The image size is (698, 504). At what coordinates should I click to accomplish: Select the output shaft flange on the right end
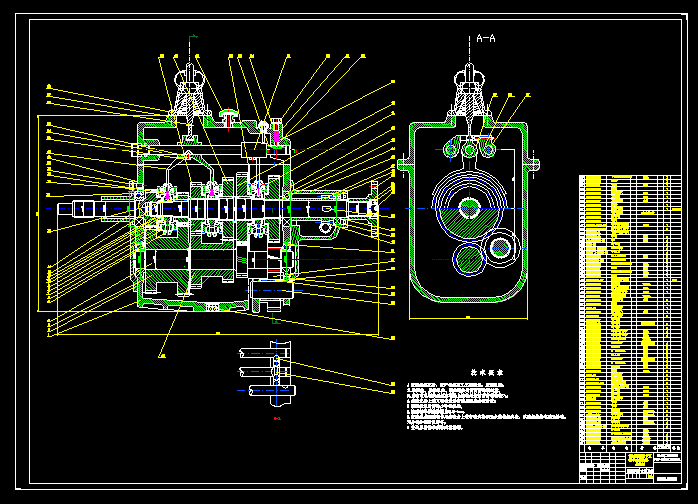(374, 208)
